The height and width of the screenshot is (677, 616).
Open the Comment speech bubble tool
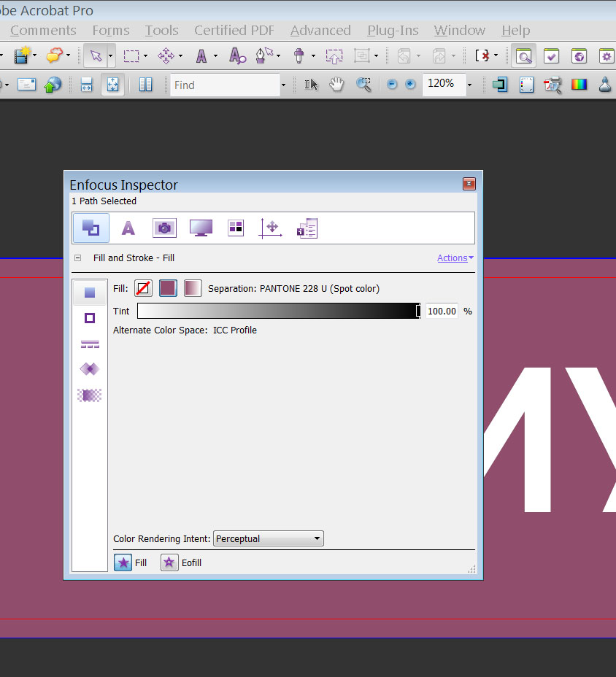tap(55, 55)
